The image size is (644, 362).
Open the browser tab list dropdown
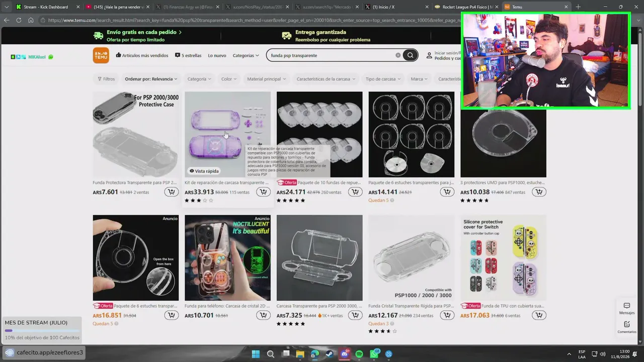7,7
